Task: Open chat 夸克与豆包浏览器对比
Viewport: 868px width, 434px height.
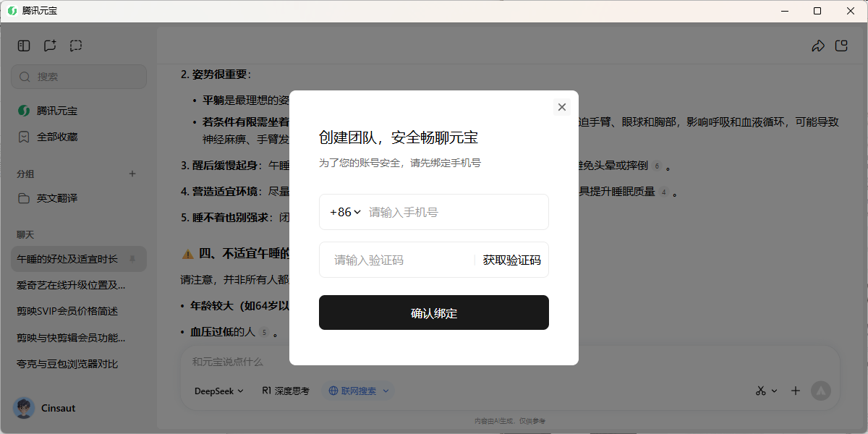Action: click(x=79, y=364)
